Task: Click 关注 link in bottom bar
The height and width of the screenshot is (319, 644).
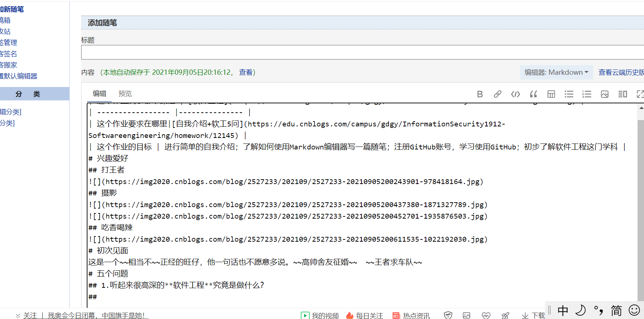Action: pos(30,315)
